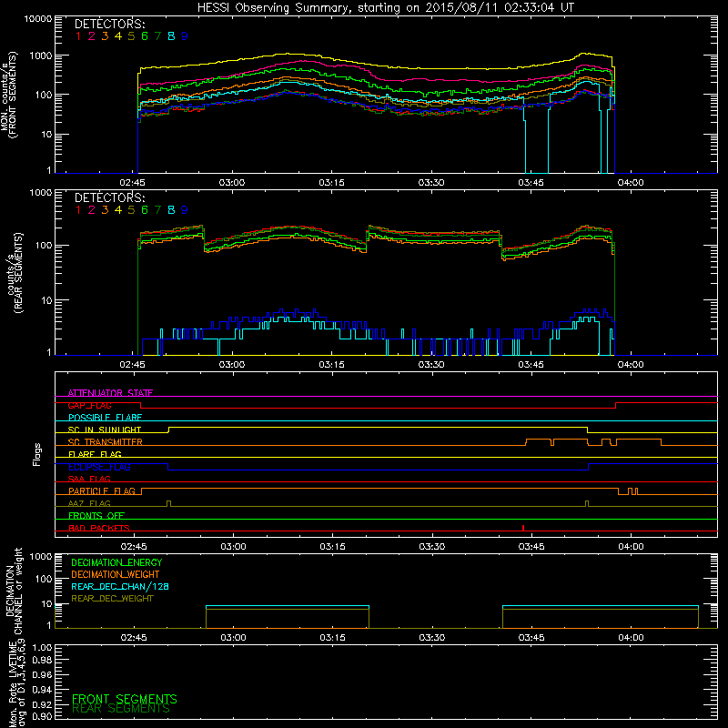Select blue detector 9 in rear segments legend

click(x=185, y=210)
